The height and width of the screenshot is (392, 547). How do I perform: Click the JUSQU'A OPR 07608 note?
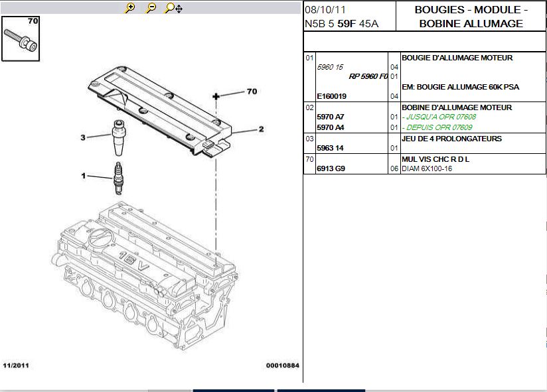coord(439,117)
